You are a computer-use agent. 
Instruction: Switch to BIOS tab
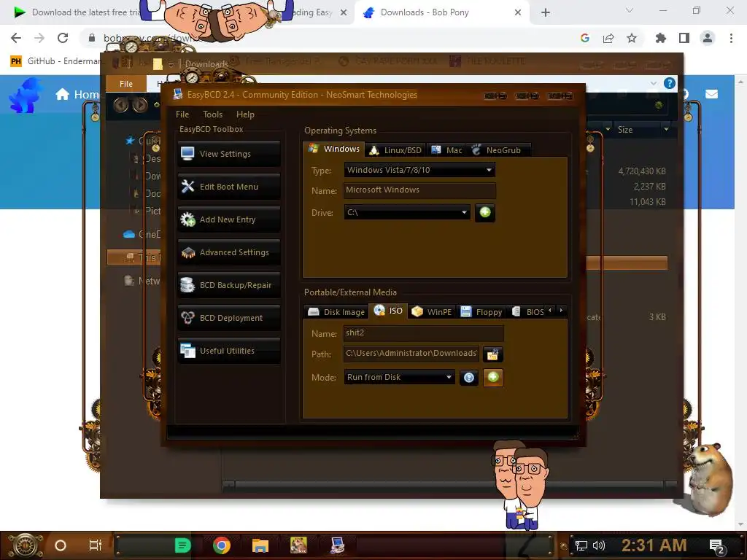click(528, 312)
